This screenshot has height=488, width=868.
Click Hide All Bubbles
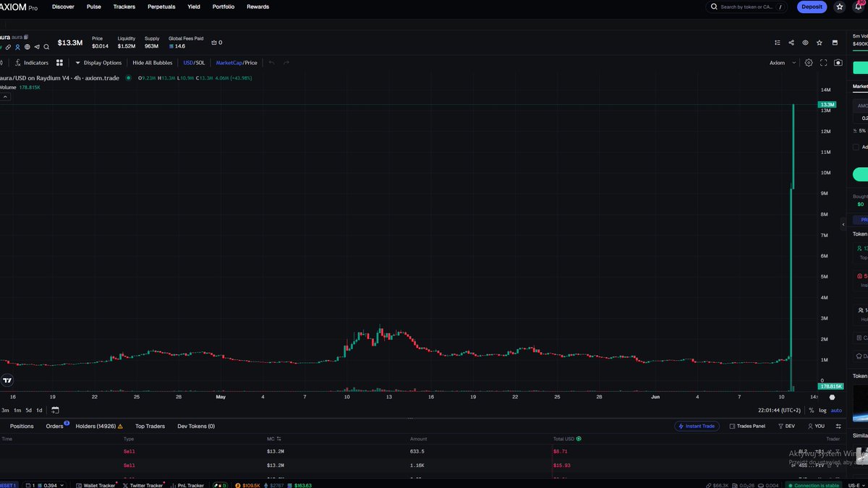153,63
